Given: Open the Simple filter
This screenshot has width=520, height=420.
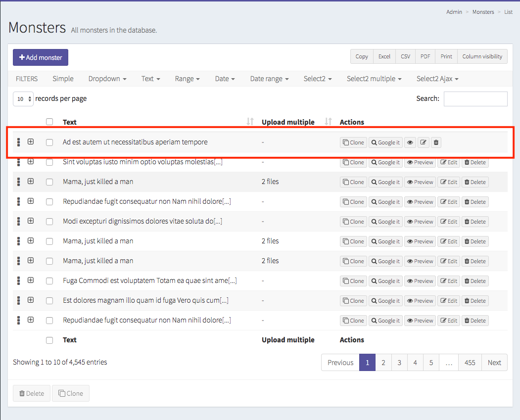Looking at the screenshot, I should [x=63, y=78].
